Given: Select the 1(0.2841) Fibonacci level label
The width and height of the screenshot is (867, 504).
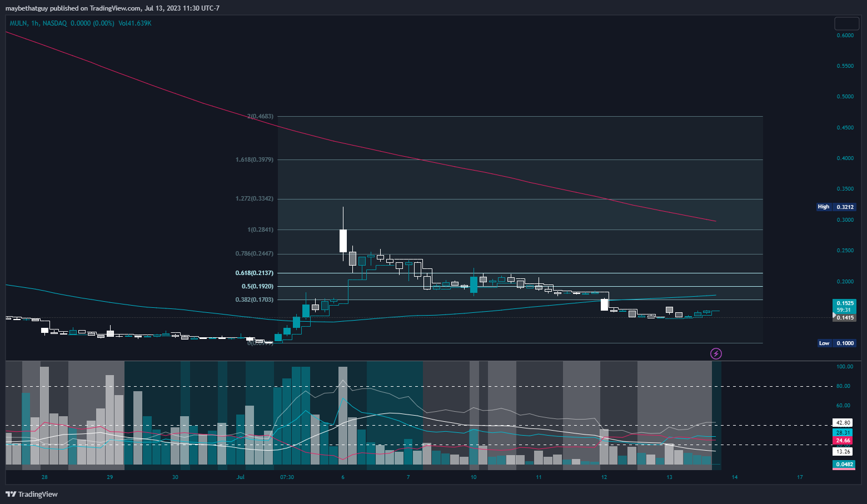Looking at the screenshot, I should coord(260,229).
